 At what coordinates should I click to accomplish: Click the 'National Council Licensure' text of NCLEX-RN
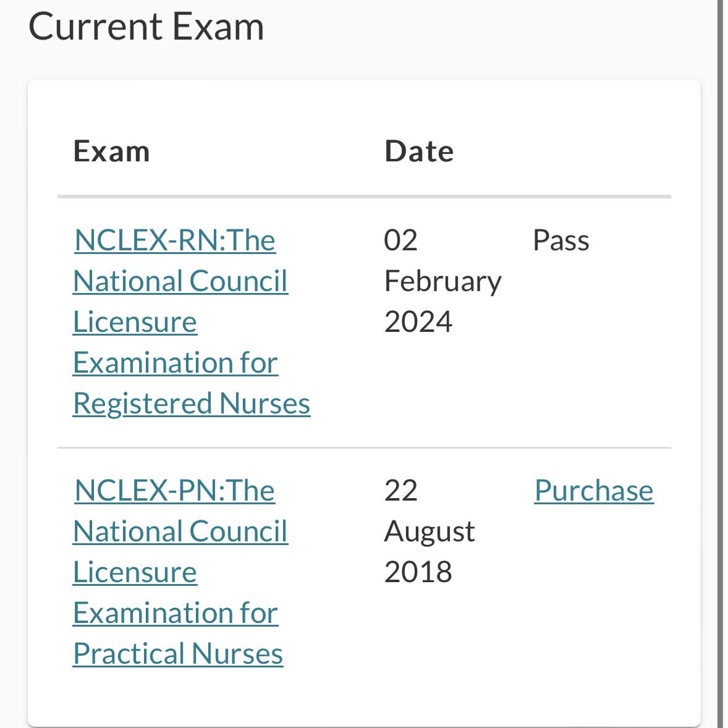click(181, 280)
